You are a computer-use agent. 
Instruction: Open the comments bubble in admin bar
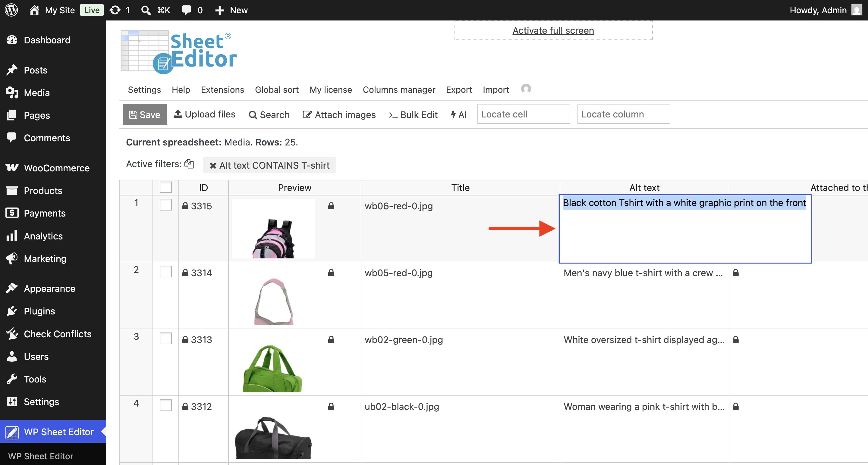click(186, 10)
